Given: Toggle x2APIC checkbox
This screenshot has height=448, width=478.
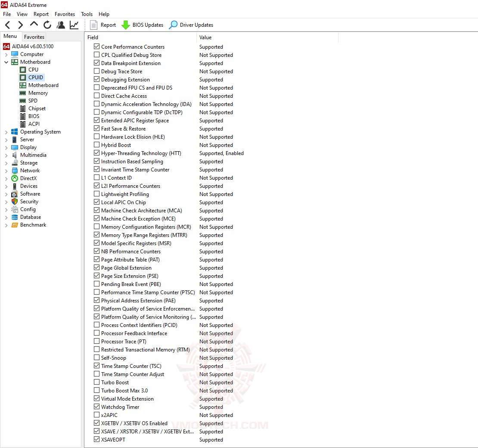Looking at the screenshot, I should (96, 415).
